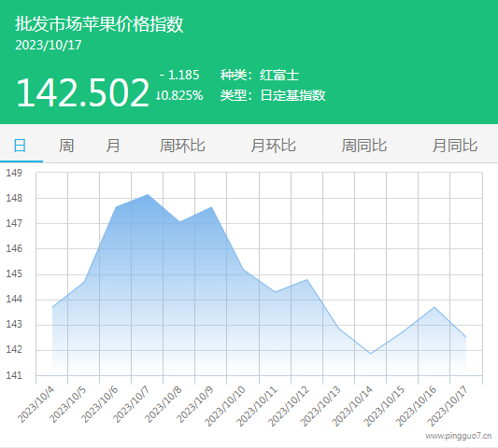Screen dimensions: 498x448
Task: Click the down arrow beside 0.825%
Action: [158, 95]
